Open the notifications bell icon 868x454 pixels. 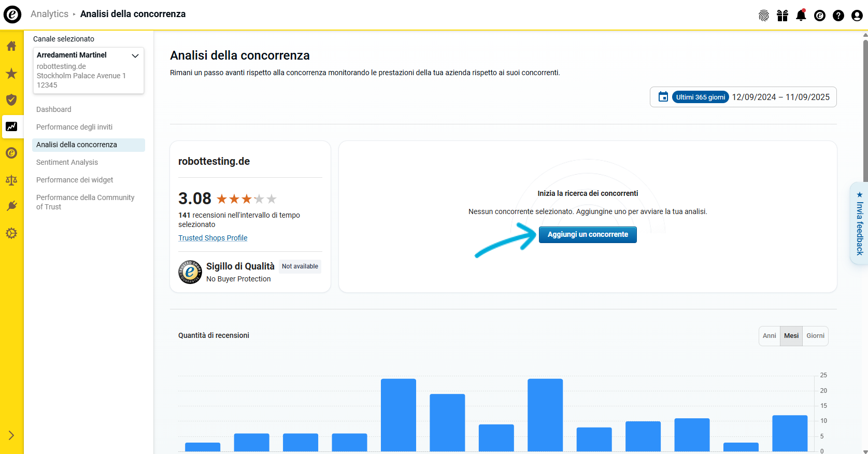801,16
